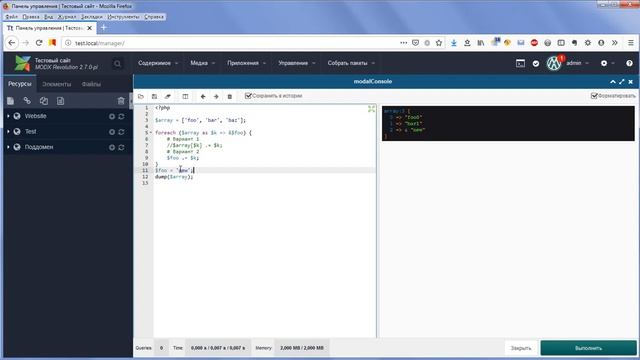This screenshot has height=360, width=640.
Task: Create new static resource icon in tree toolbar
Action: coord(60,101)
